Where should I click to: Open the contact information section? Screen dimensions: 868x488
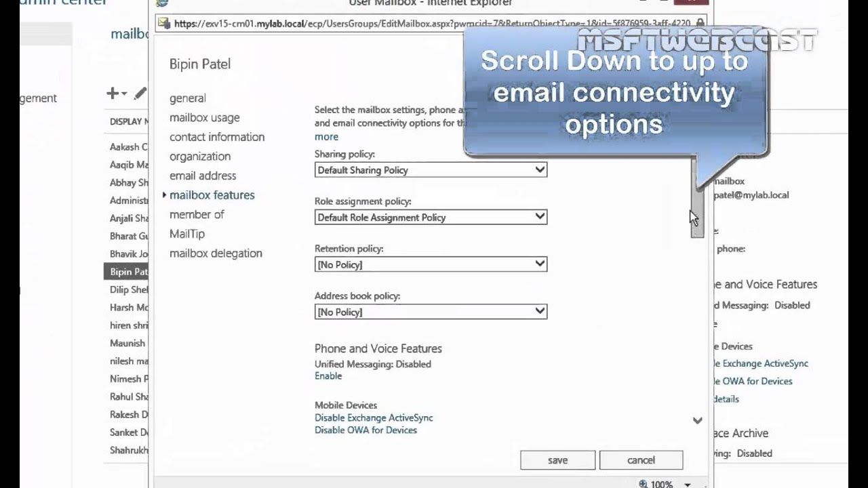(x=217, y=137)
